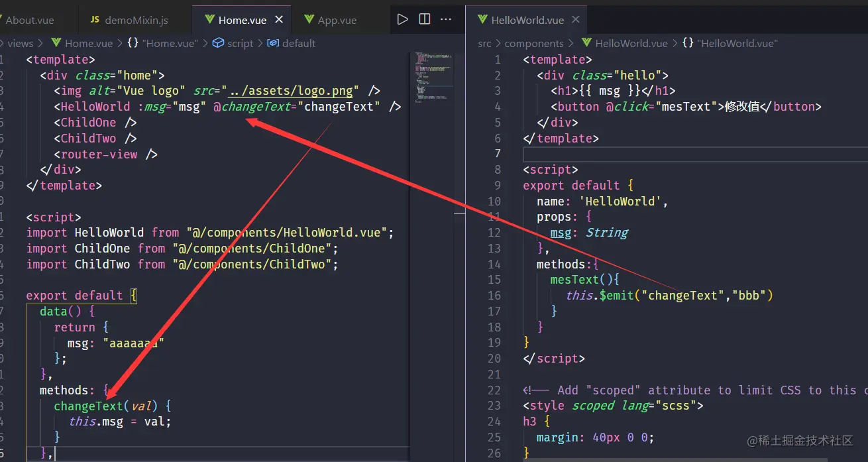Viewport: 868px width, 462px height.
Task: Click the <router-view /> tag
Action: (x=106, y=154)
